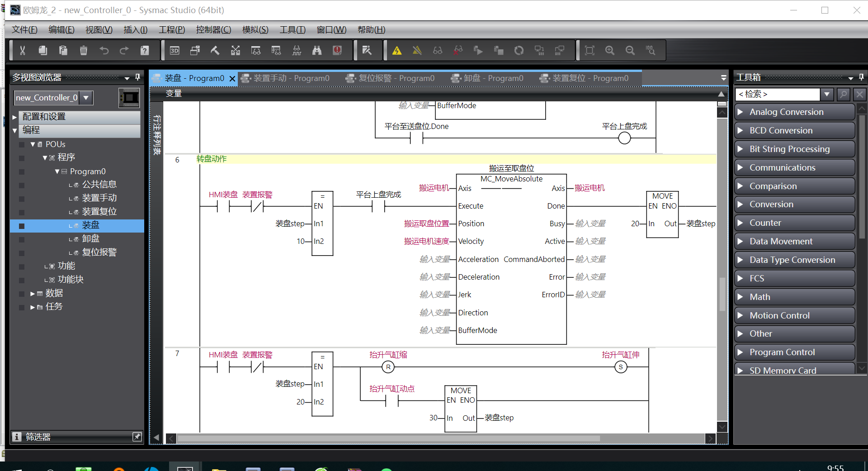Click the Cut scissors icon
Image resolution: width=868 pixels, height=471 pixels.
(22, 50)
